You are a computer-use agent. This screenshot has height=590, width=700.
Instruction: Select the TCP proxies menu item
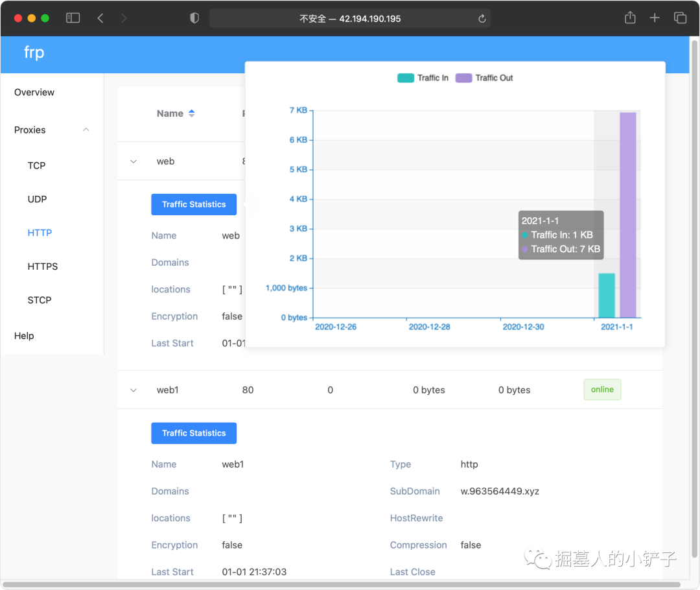click(36, 165)
